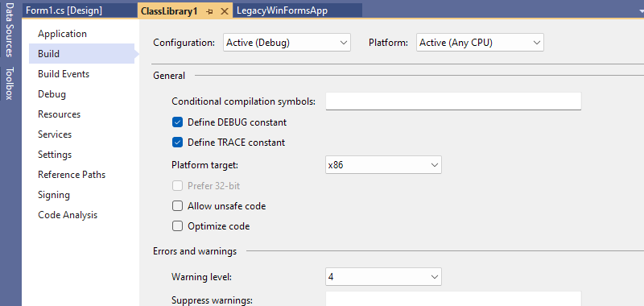Open the Build Events page

click(x=64, y=74)
